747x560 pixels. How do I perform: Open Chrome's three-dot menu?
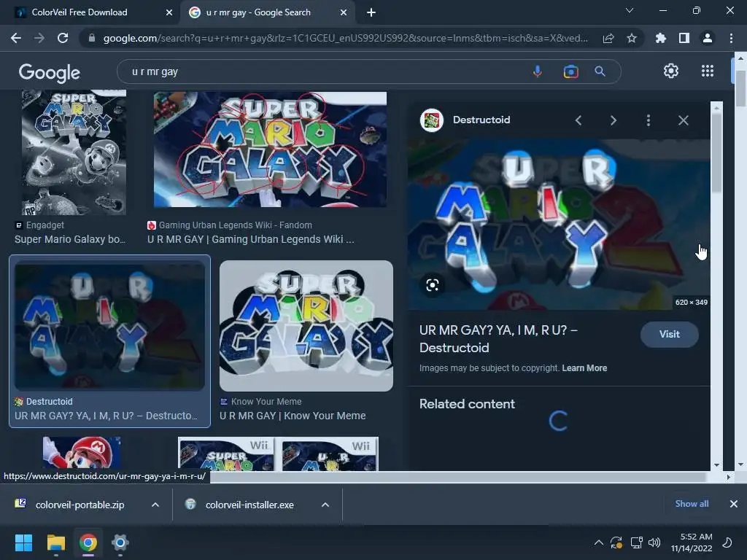click(x=731, y=38)
